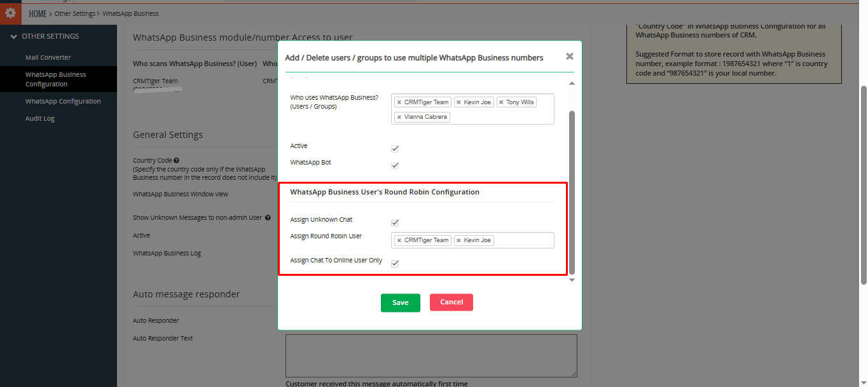
Task: Go to HOME breadcrumb
Action: (38, 13)
